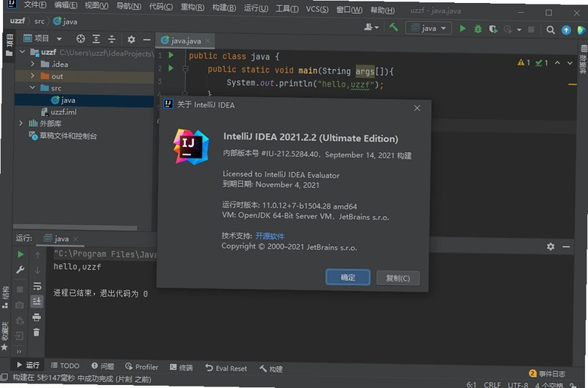Close the 关于 IntelliJ IDEA dialog
The image size is (588, 388).
pyautogui.click(x=417, y=108)
